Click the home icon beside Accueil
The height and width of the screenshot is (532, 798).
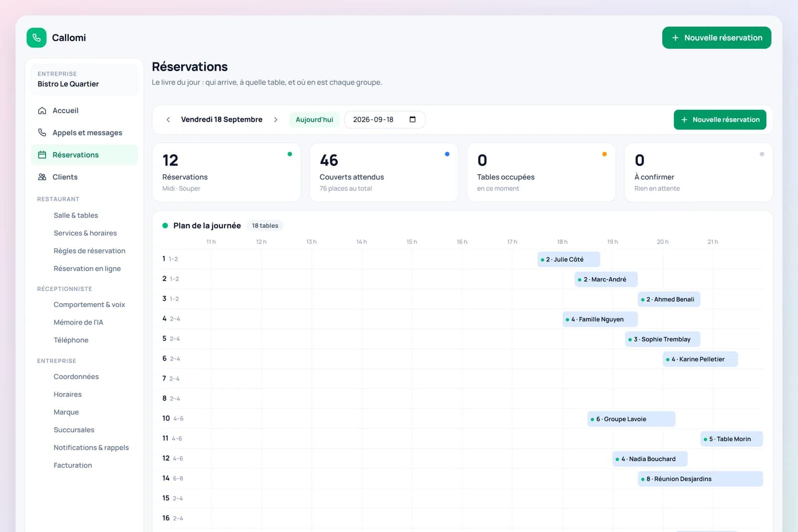coord(42,111)
